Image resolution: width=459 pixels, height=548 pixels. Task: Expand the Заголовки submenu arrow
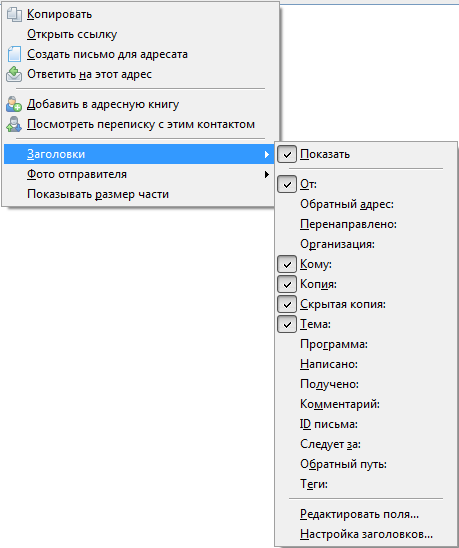pos(267,154)
